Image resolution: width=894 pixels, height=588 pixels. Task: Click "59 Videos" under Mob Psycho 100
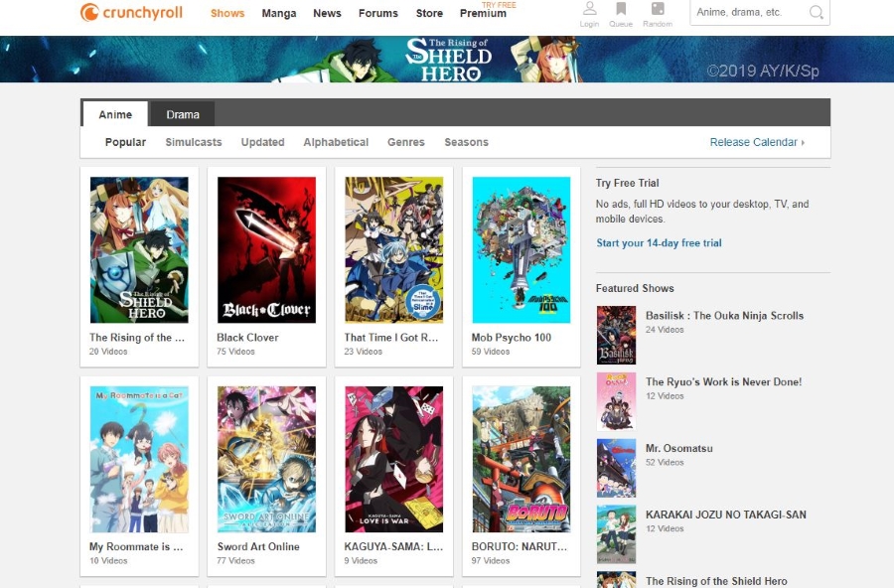491,352
